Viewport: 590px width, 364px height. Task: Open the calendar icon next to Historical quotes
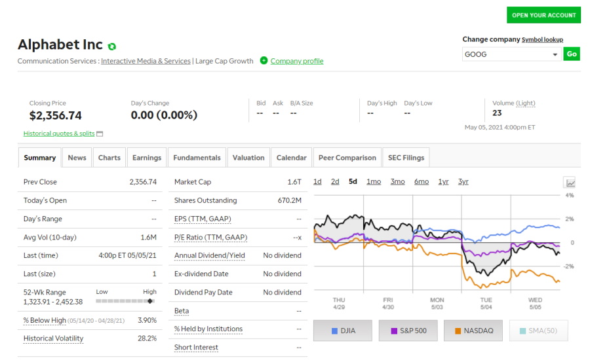click(x=100, y=134)
